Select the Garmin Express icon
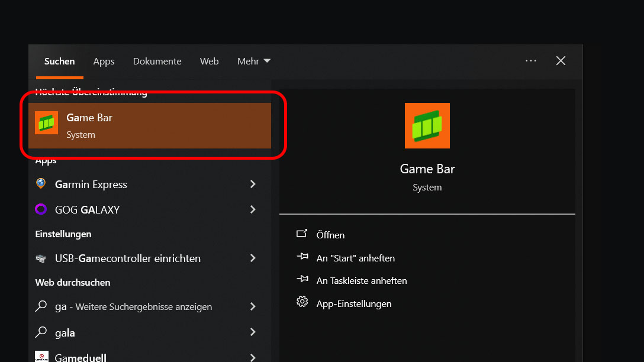The height and width of the screenshot is (362, 644). tap(40, 184)
